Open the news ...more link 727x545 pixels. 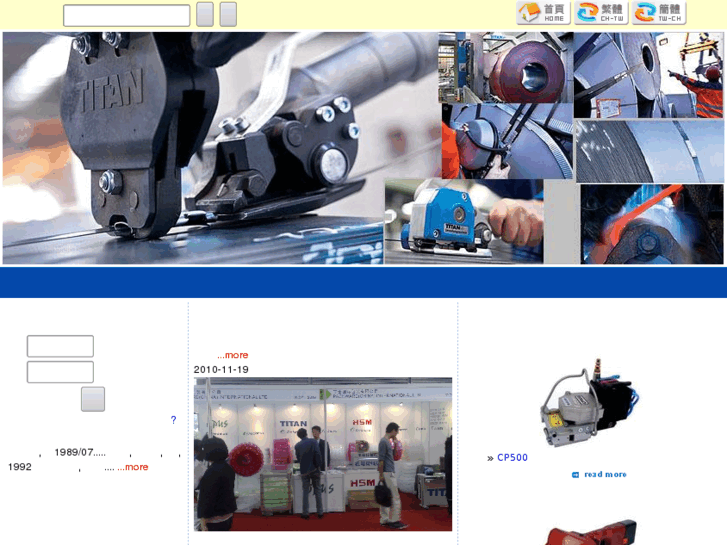pyautogui.click(x=233, y=355)
